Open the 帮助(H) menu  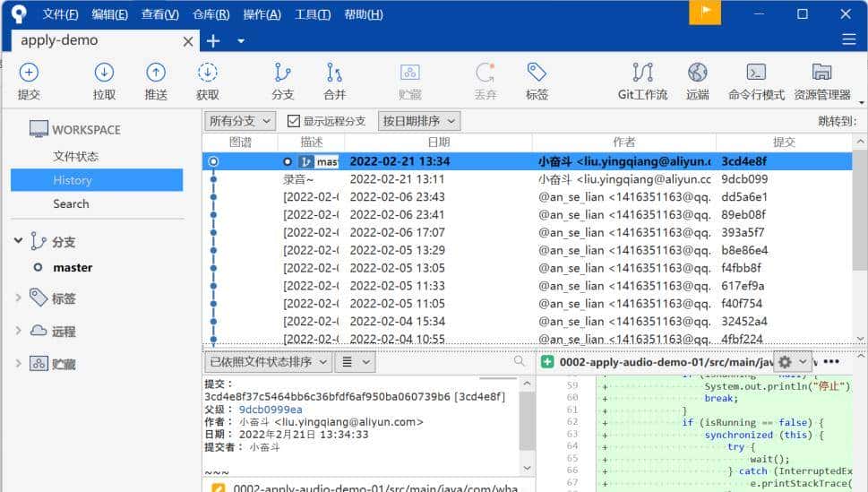[x=363, y=14]
